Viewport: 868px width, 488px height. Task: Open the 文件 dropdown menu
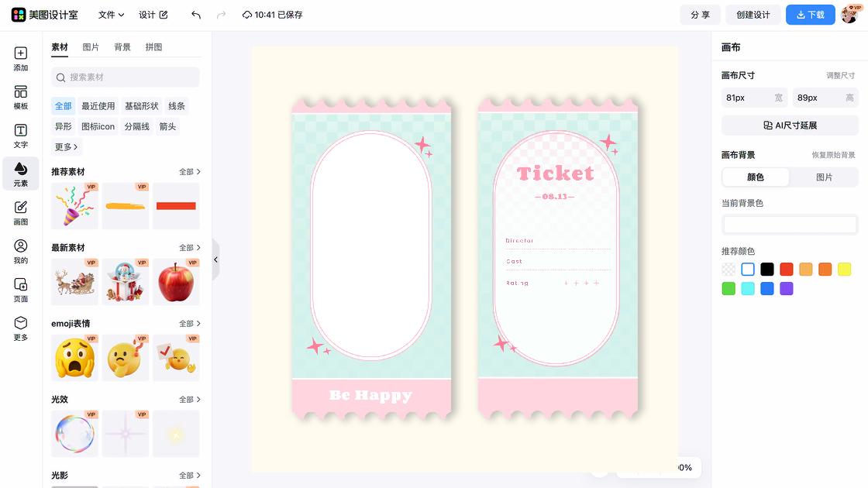pos(111,15)
